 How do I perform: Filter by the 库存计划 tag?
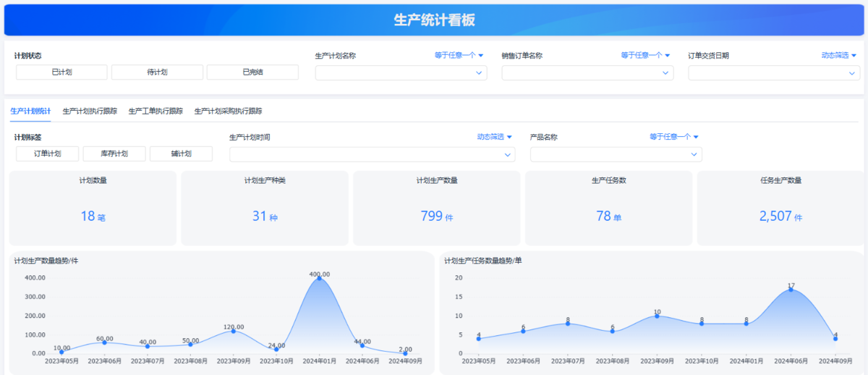coord(114,153)
